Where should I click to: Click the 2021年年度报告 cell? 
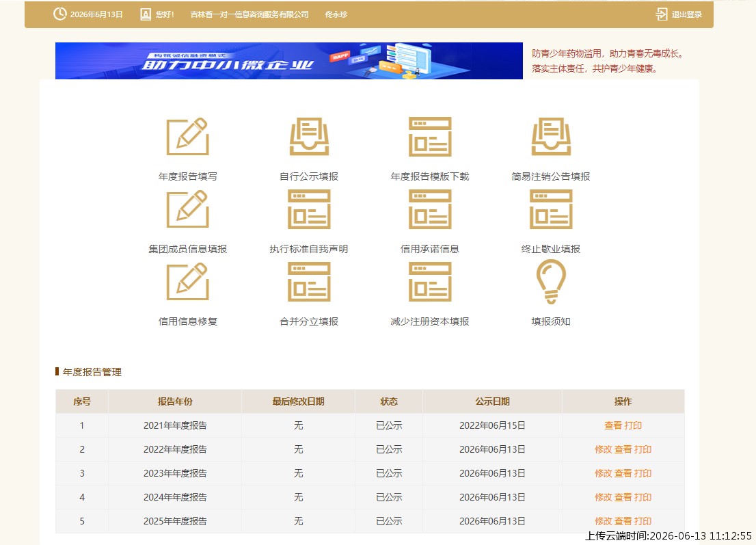(175, 425)
